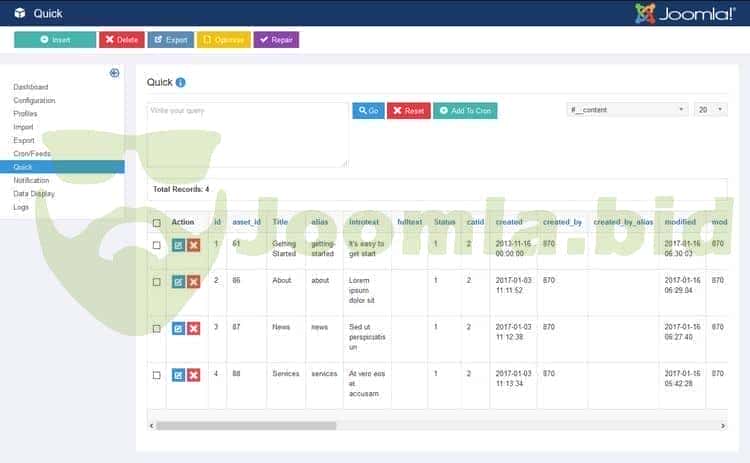Toggle the select-all checkbox in table header
Screen dimensions: 750x463
point(156,222)
